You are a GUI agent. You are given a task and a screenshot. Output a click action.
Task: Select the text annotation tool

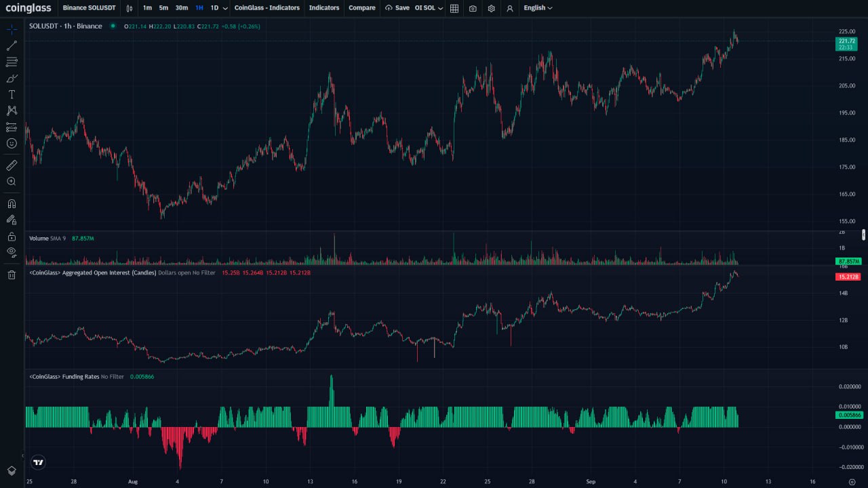[12, 94]
